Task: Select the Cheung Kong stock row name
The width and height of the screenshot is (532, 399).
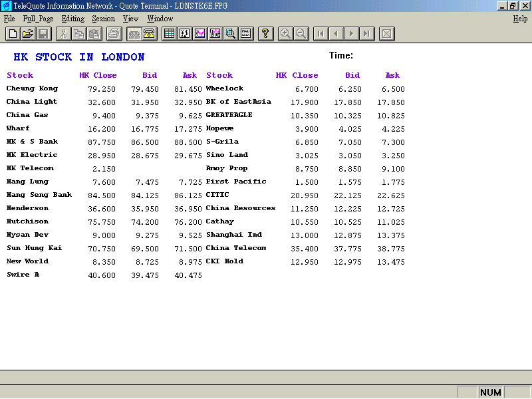Action: [x=32, y=88]
